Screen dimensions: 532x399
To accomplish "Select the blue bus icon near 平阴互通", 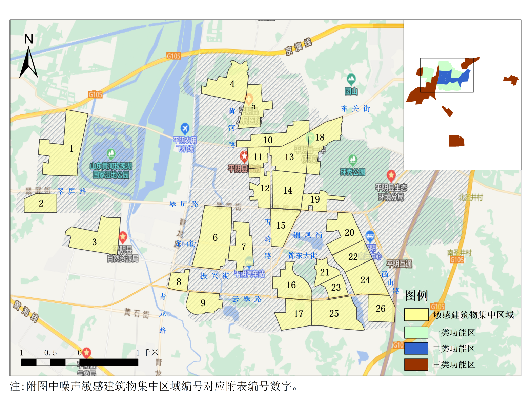I will pyautogui.click(x=370, y=236).
